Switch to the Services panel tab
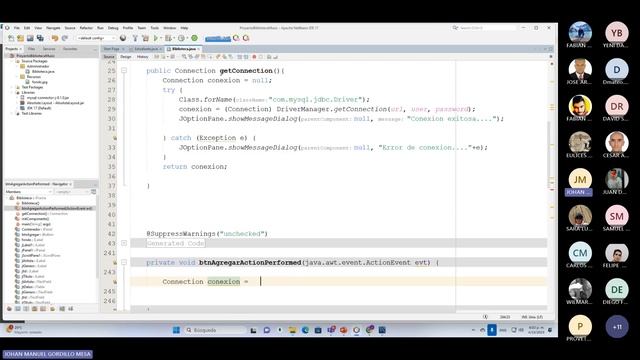The height and width of the screenshot is (360, 640). pos(49,49)
